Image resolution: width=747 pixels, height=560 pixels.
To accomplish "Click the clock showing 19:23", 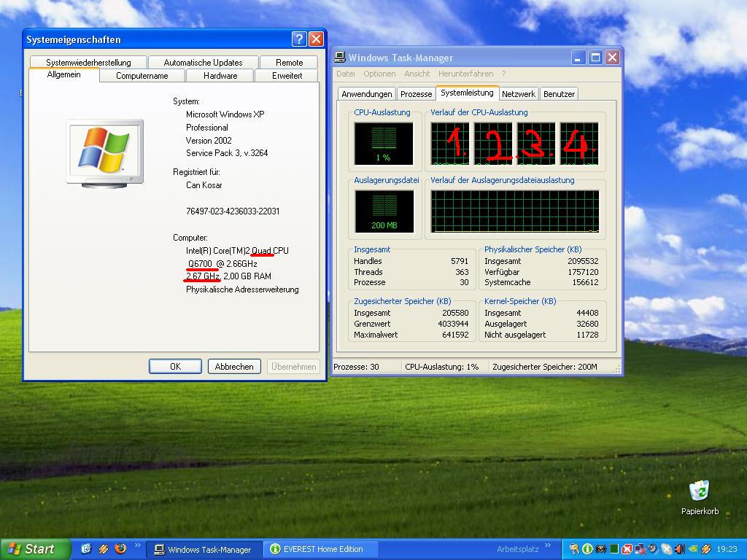I will coord(727,549).
